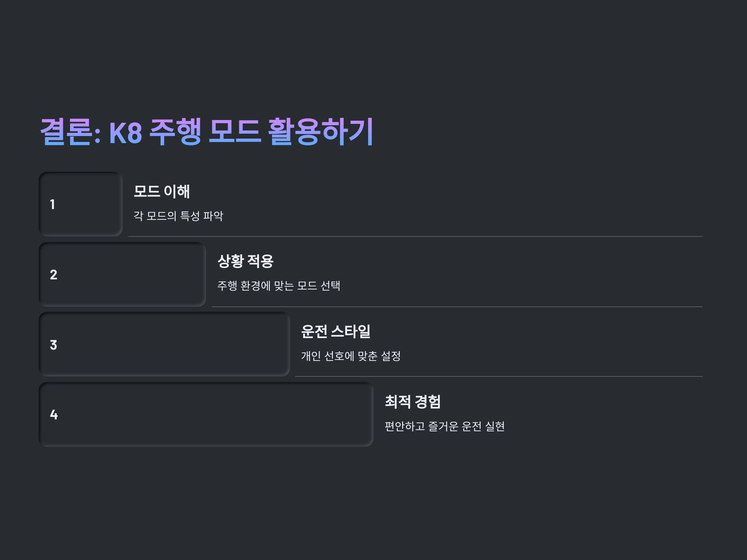Select the step 3 numbered box
Screen dimensions: 747x560
coord(164,344)
